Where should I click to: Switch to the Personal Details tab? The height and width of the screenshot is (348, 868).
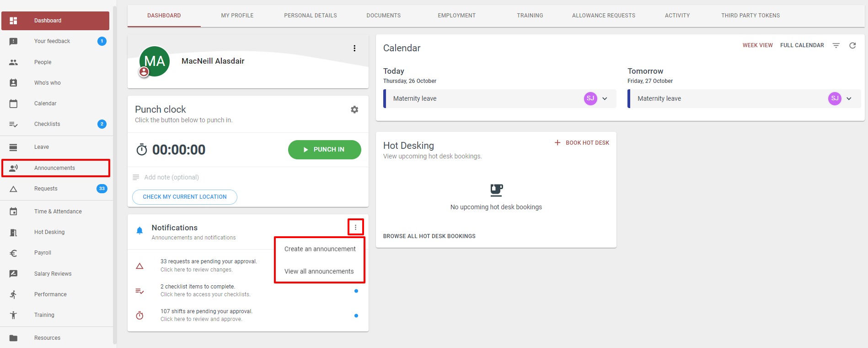311,16
